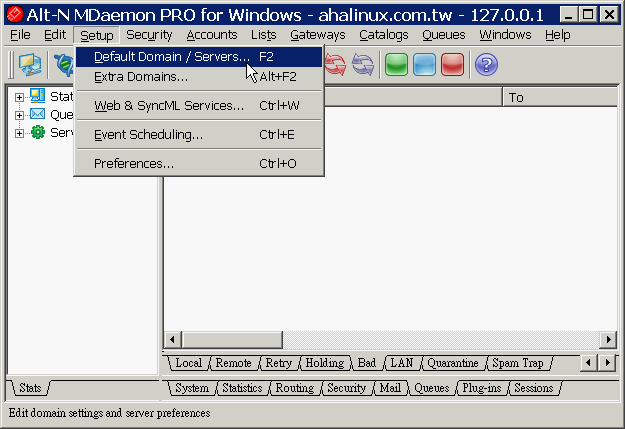
Task: Open Preferences menu item
Action: click(199, 164)
